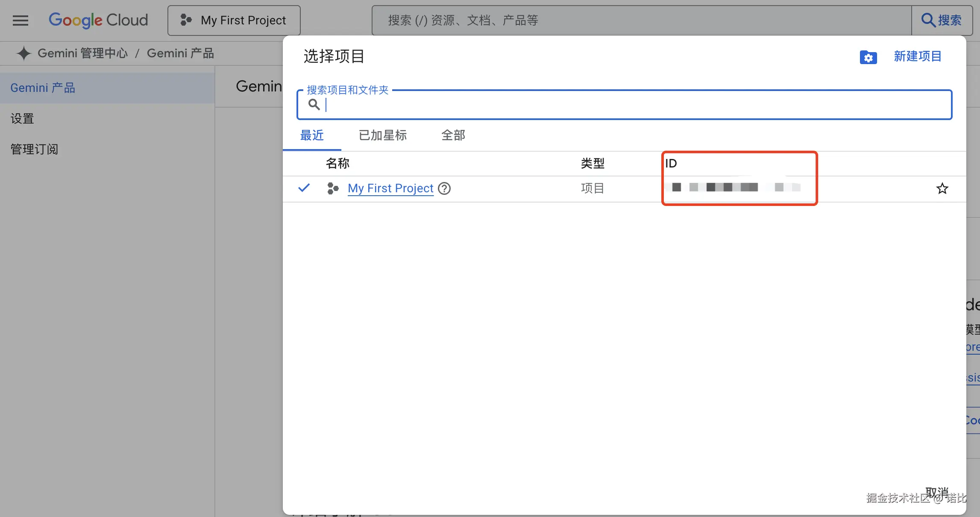Click the 新建项目 link
980x517 pixels.
917,56
